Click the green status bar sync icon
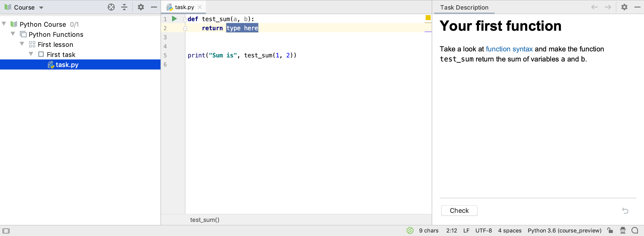 tap(410, 230)
